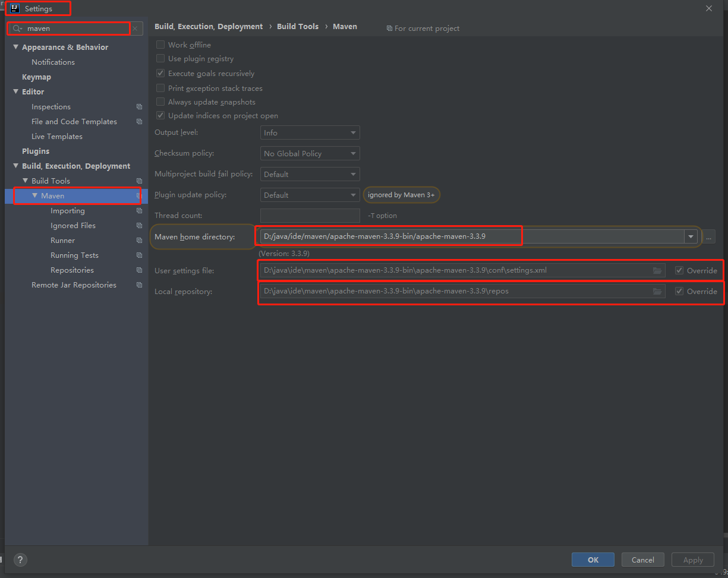Image resolution: width=728 pixels, height=578 pixels.
Task: Click 'Build Tools' in the breadcrumb
Action: click(298, 27)
